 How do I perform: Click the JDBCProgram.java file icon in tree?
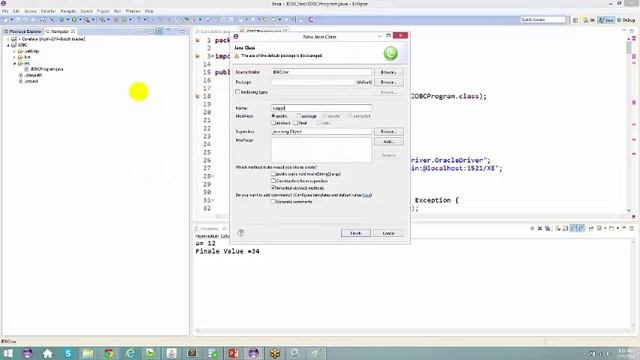click(x=27, y=69)
